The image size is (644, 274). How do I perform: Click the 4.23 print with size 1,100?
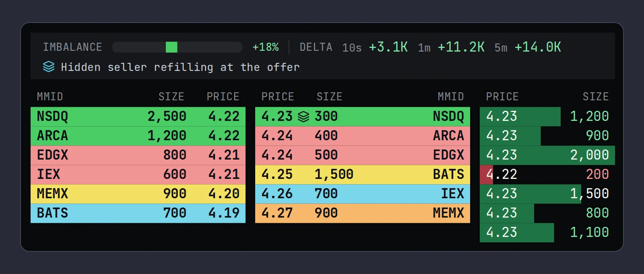pos(547,232)
